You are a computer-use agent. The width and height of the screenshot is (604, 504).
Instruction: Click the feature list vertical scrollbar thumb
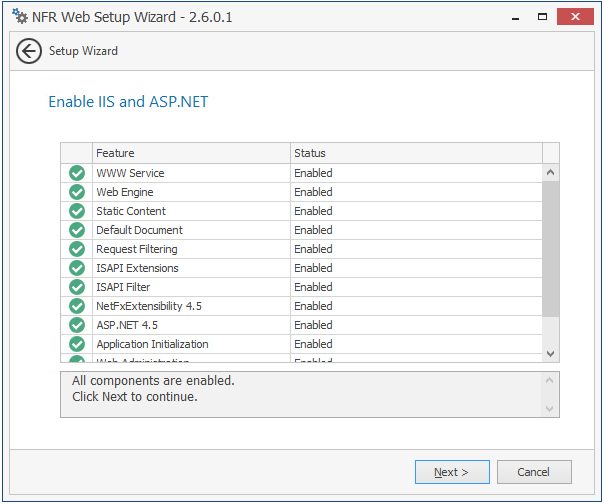coord(550,248)
